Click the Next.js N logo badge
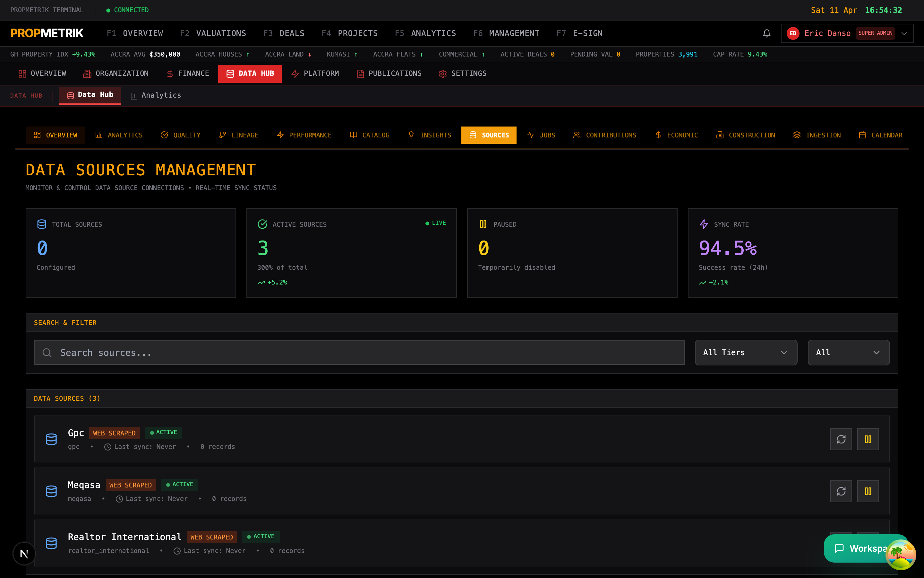Viewport: 924px width, 578px height. (24, 554)
